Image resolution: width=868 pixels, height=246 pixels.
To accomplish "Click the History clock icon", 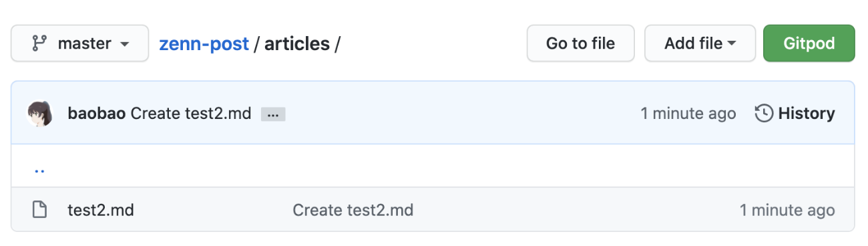I will [764, 114].
